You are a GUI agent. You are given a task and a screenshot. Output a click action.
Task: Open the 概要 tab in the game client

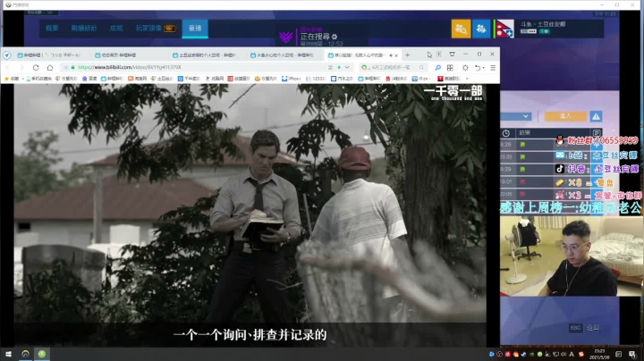click(52, 29)
